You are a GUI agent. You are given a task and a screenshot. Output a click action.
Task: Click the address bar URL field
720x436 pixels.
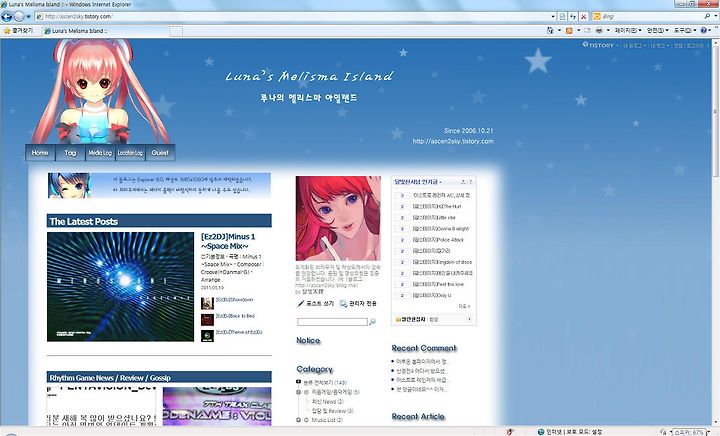pyautogui.click(x=292, y=17)
